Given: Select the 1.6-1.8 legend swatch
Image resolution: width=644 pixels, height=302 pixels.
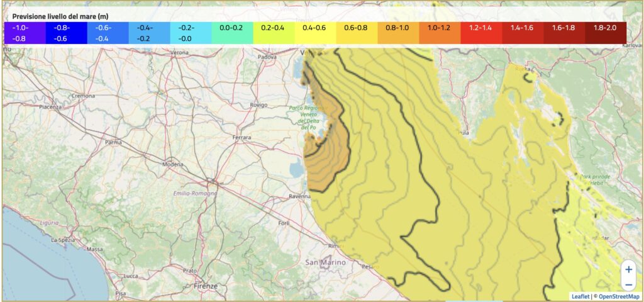Looking at the screenshot, I should (x=564, y=33).
